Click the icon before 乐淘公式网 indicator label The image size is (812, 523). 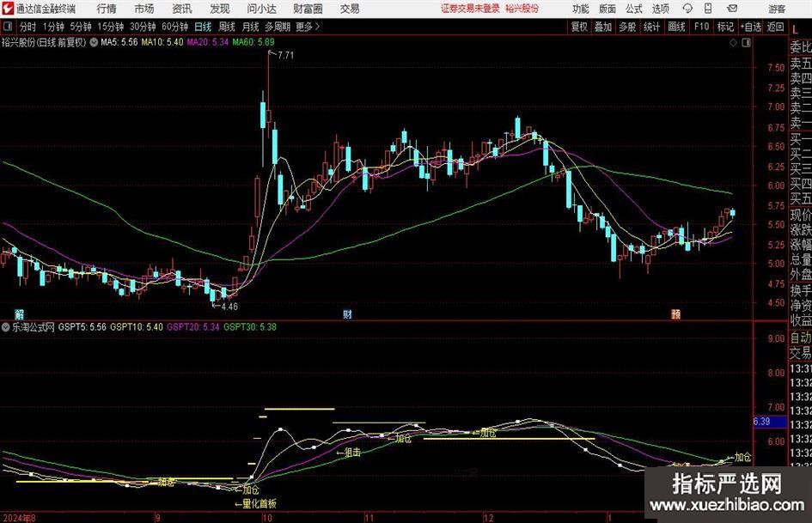click(x=5, y=327)
